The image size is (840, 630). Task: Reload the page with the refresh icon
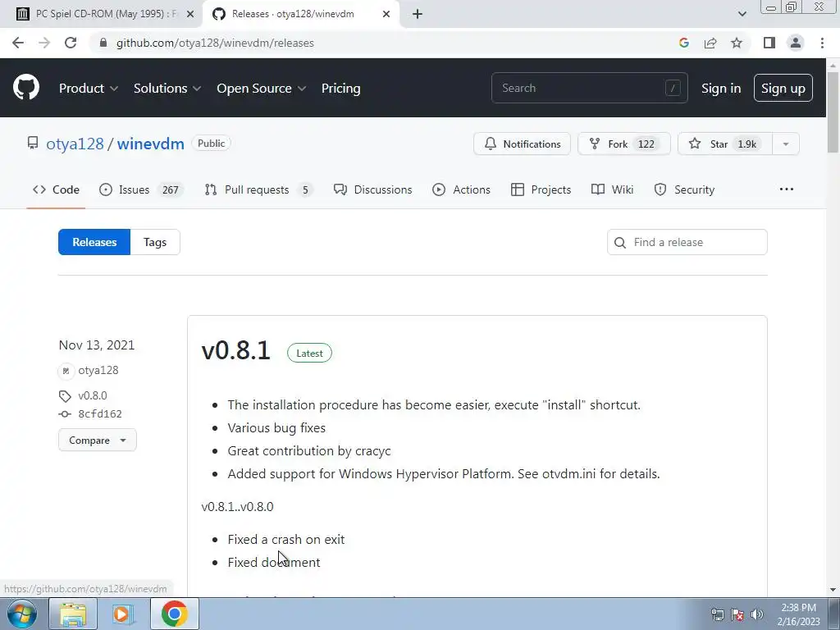point(71,43)
